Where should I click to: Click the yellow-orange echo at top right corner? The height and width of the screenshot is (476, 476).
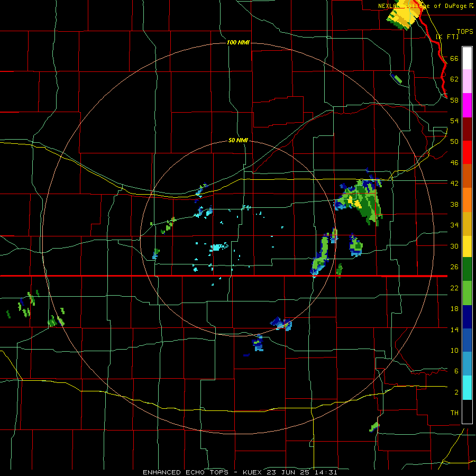[405, 14]
